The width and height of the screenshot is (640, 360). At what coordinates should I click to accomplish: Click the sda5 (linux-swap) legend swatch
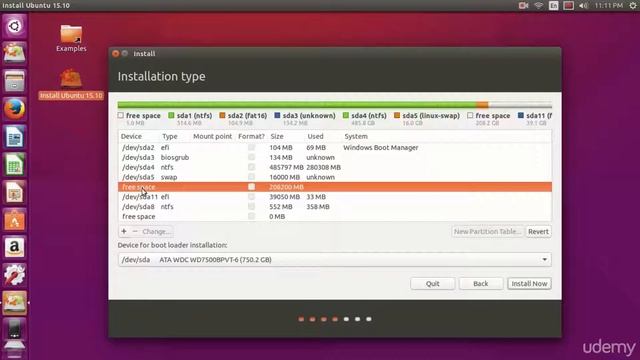click(x=397, y=116)
